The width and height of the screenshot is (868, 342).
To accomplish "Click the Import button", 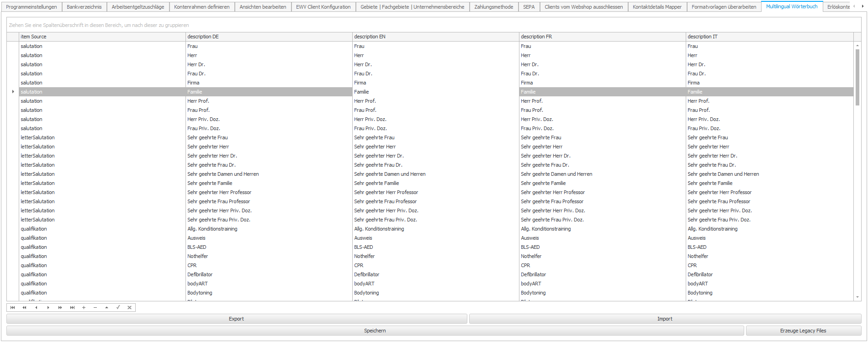I will (x=665, y=319).
